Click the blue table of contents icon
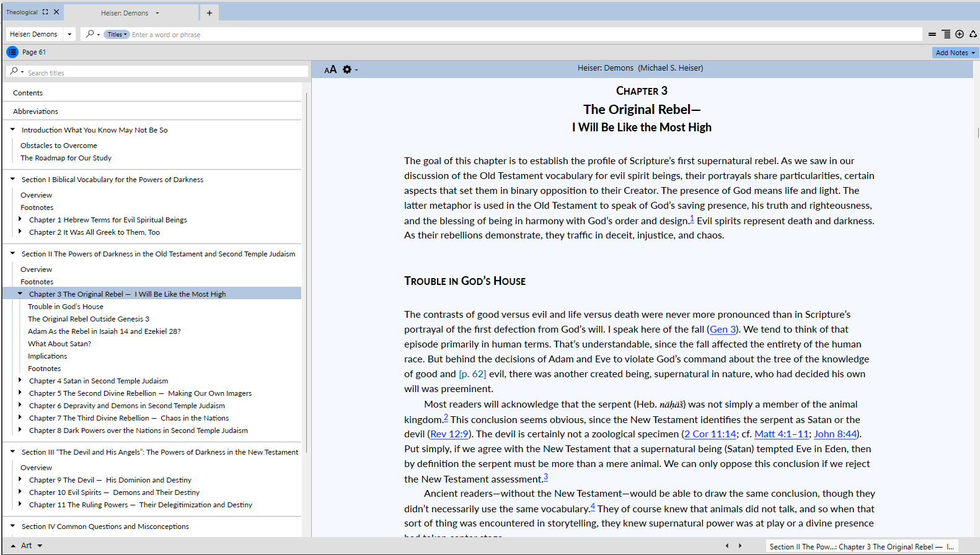980x555 pixels. 12,52
